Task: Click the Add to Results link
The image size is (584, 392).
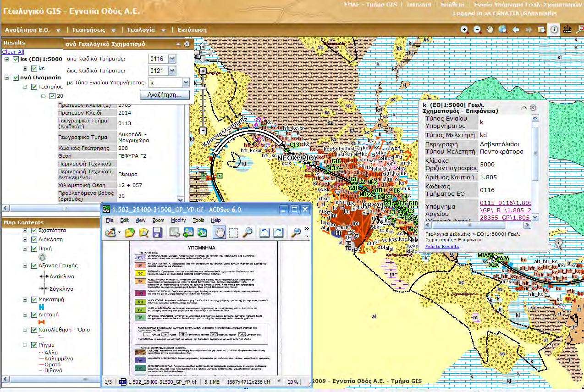Action: 442,247
